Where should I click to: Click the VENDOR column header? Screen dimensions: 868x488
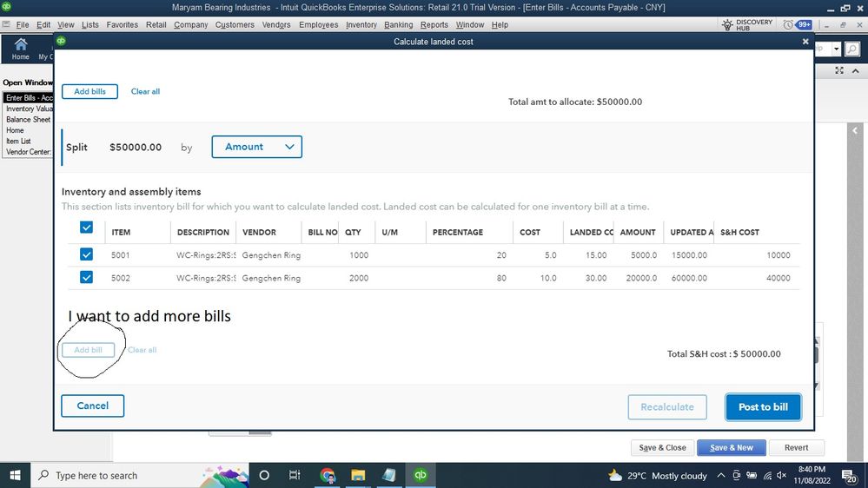259,233
